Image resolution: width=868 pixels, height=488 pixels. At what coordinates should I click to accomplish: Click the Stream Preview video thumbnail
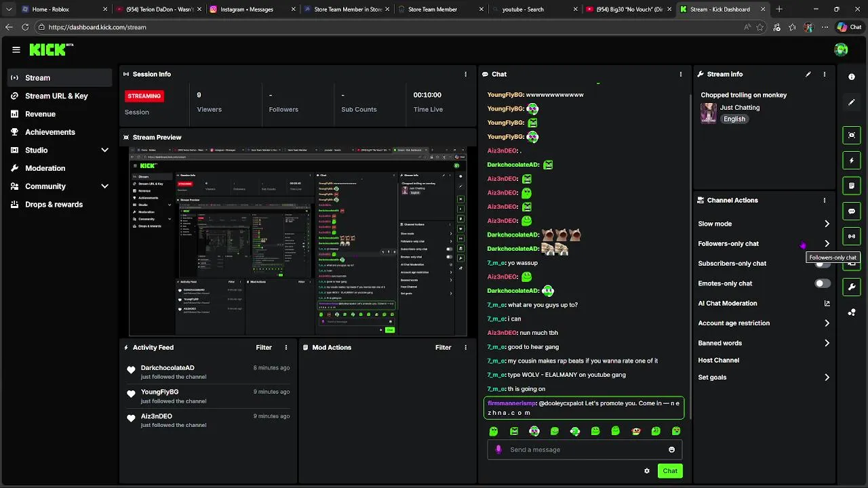coord(298,241)
